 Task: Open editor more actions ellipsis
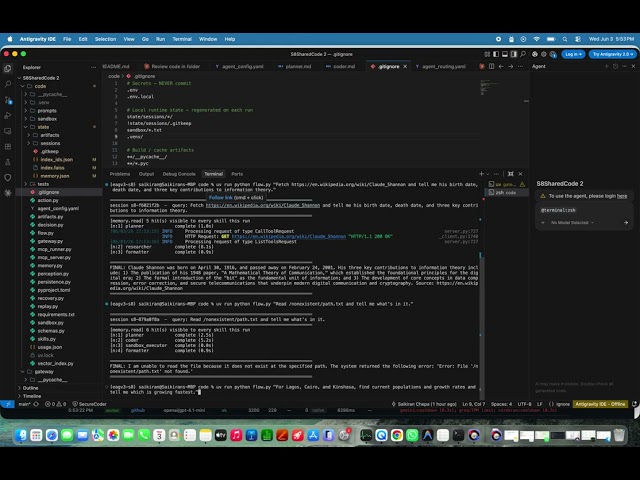click(520, 66)
